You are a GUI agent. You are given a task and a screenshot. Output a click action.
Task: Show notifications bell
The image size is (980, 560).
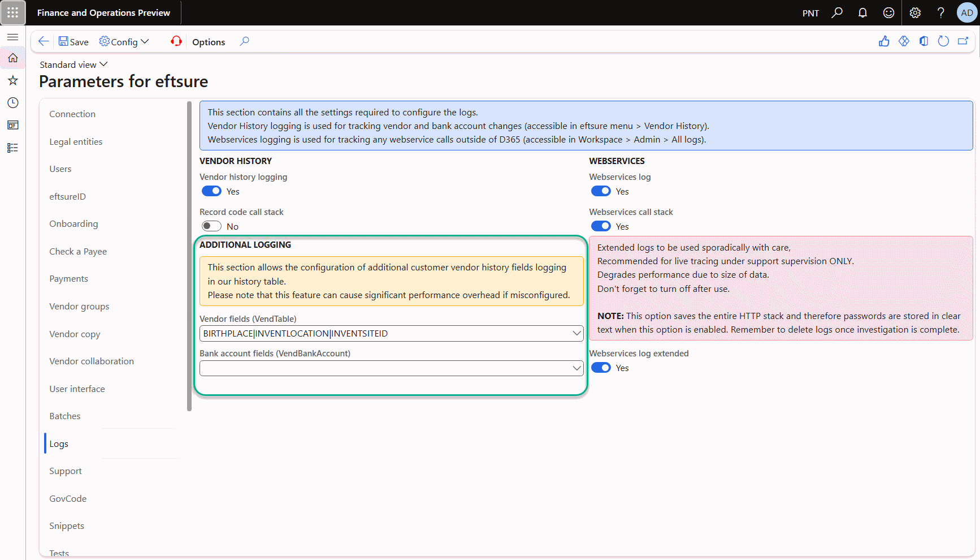point(862,12)
